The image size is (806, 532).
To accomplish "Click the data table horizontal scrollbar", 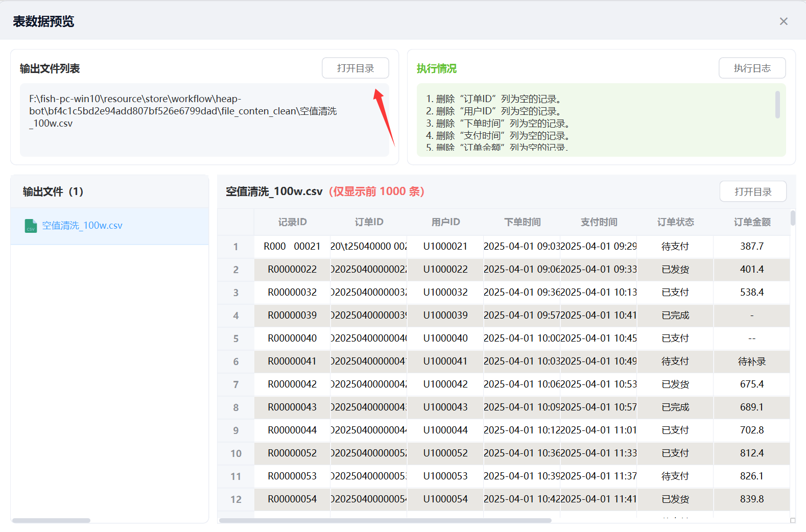I will [385, 520].
